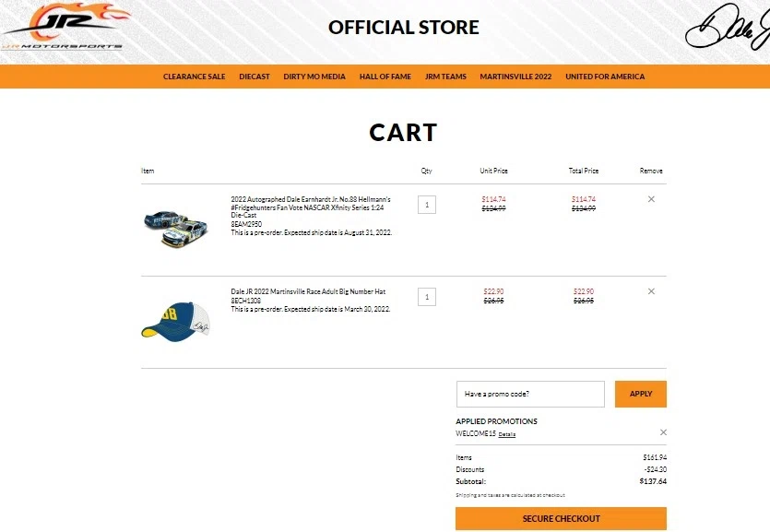Open the Diecast menu

pyautogui.click(x=255, y=77)
